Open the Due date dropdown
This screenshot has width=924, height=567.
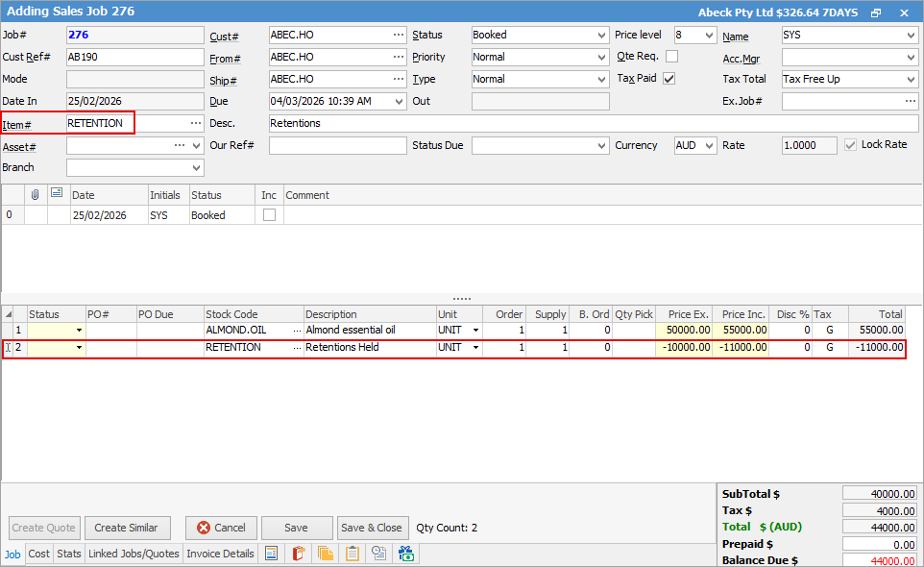[400, 101]
